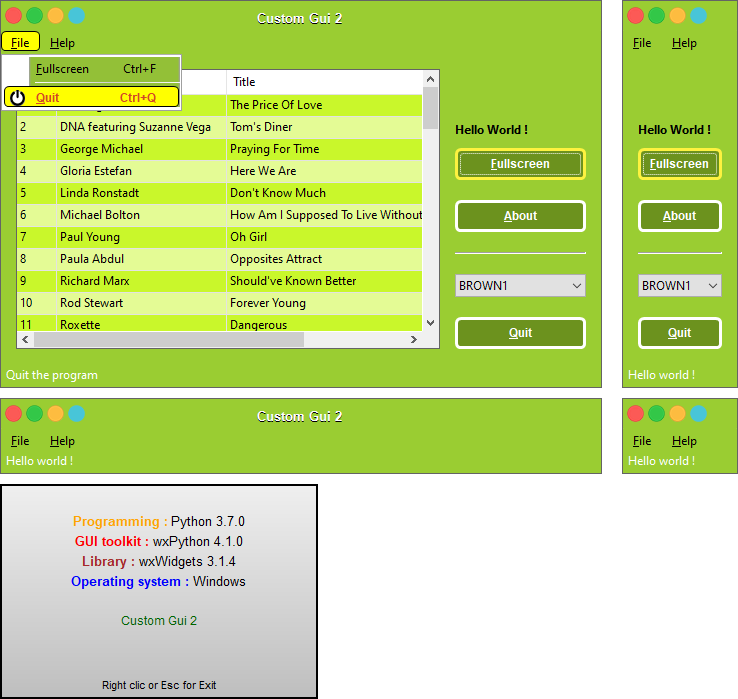Click the blue circle in the wide bottom window

[76, 413]
